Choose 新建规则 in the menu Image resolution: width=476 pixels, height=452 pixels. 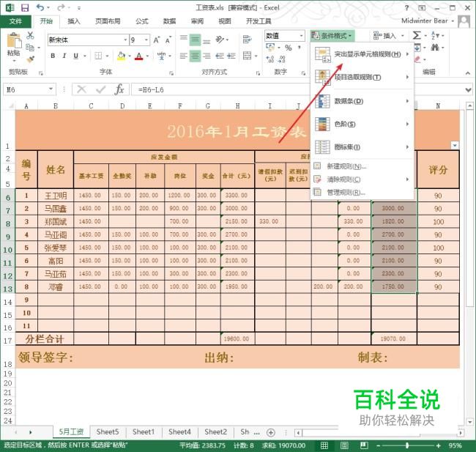[362, 166]
